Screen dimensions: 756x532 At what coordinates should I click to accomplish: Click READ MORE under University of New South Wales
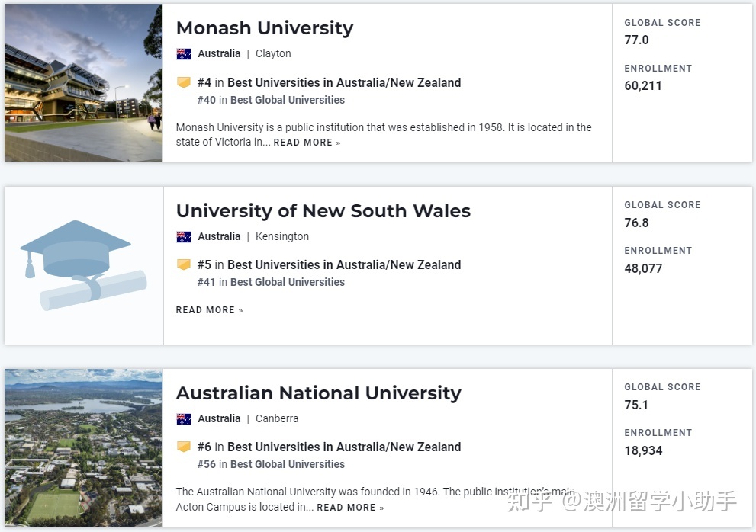pyautogui.click(x=209, y=310)
